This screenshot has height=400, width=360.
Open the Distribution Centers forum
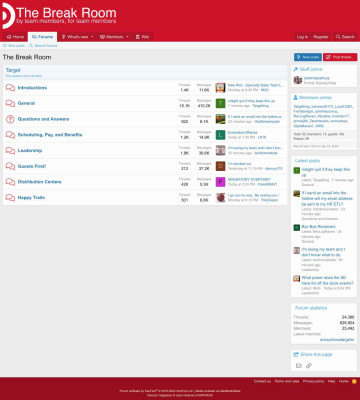tap(39, 182)
